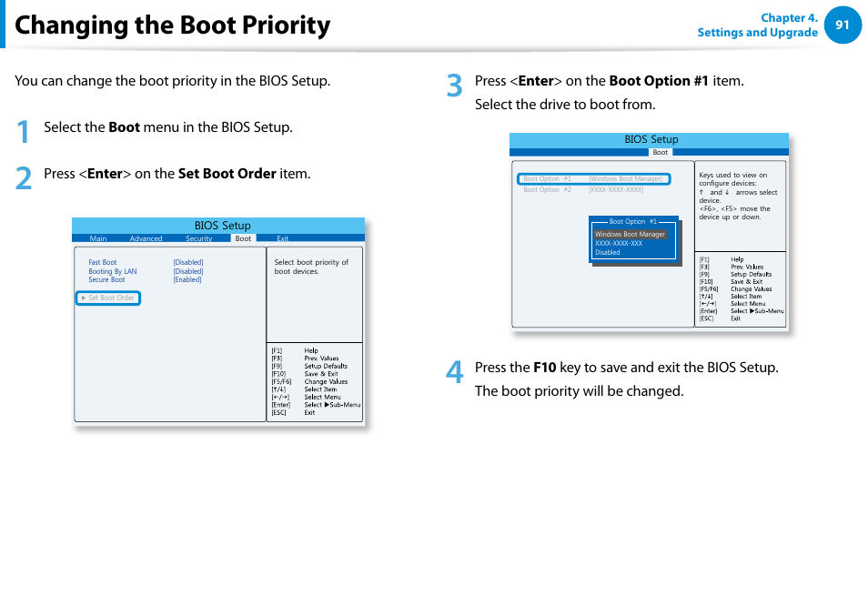Choose Disabled in the Boot Option #1 popup
868x616 pixels.
(607, 252)
